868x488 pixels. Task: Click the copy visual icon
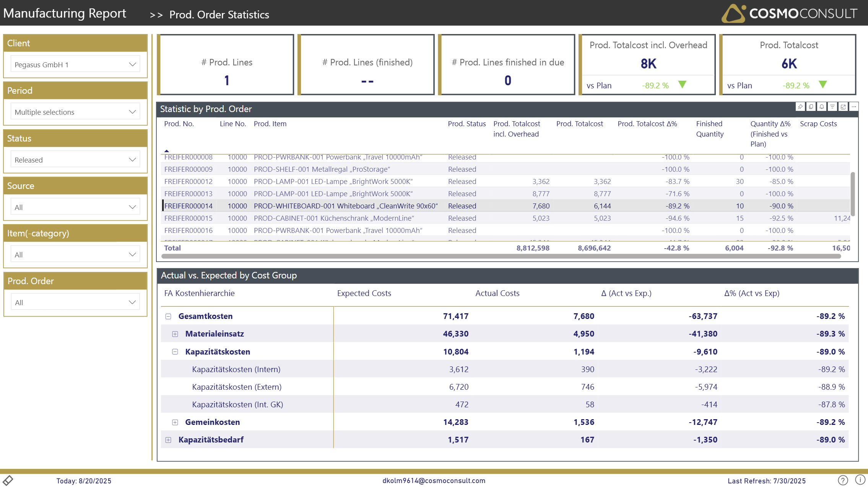point(811,107)
